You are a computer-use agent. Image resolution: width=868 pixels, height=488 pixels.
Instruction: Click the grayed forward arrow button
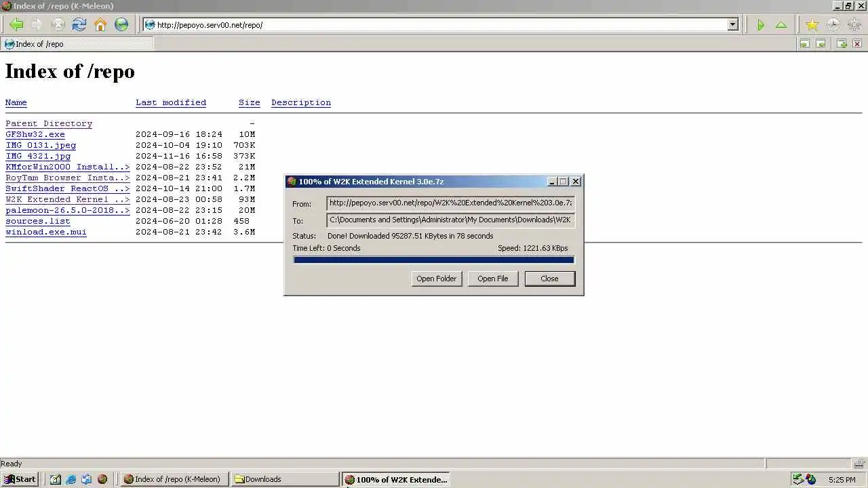point(37,25)
